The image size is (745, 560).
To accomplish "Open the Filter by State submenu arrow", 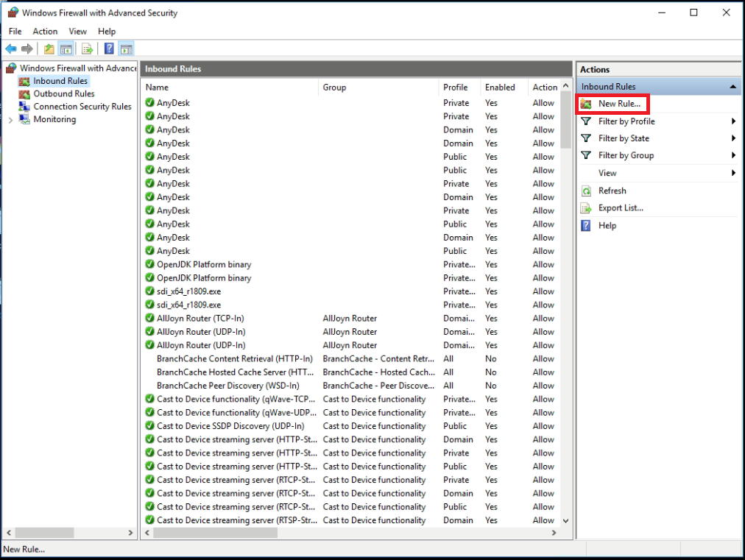I will (x=734, y=138).
